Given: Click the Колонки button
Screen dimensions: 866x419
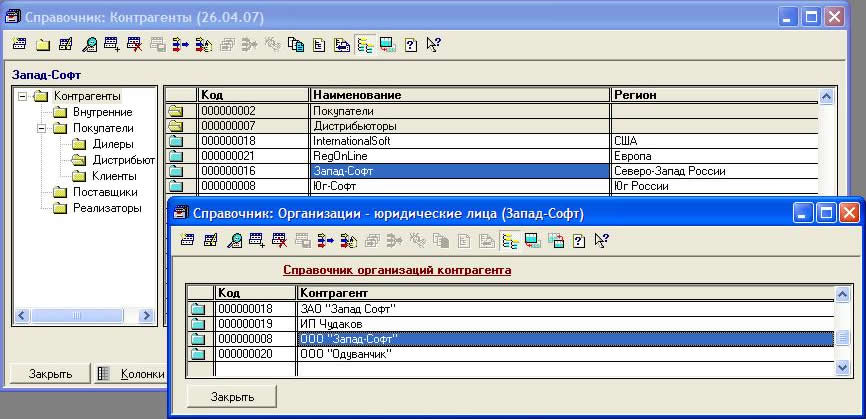Looking at the screenshot, I should coord(131,374).
